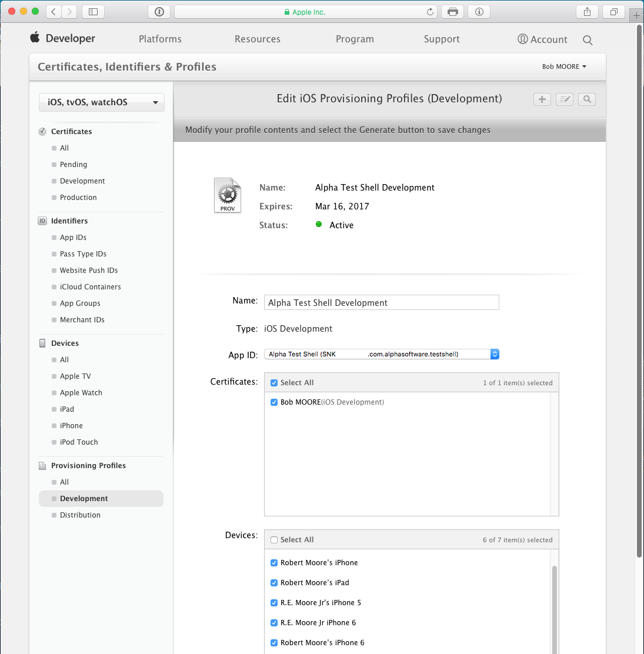Show Production certificates
Screen dimensions: 644x654
78,198
